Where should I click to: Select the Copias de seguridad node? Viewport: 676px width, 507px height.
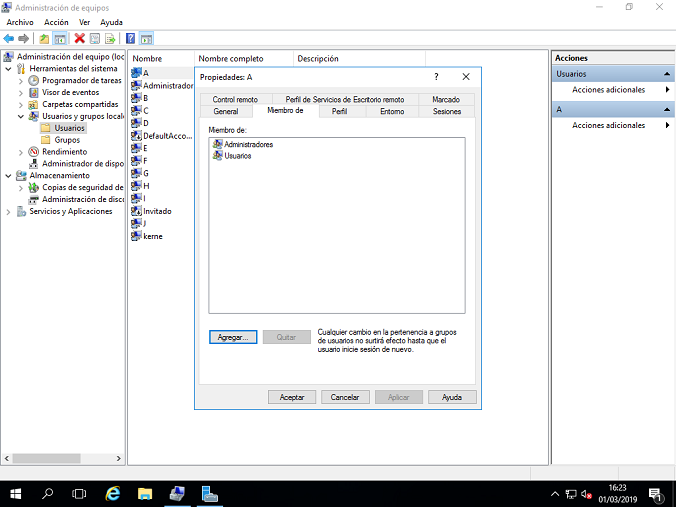(83, 187)
